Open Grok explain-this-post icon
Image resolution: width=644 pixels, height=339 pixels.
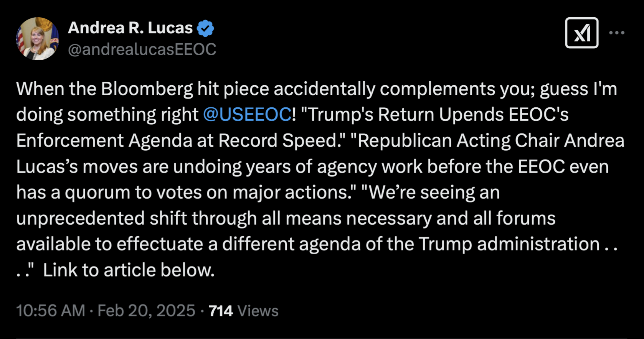tap(581, 33)
